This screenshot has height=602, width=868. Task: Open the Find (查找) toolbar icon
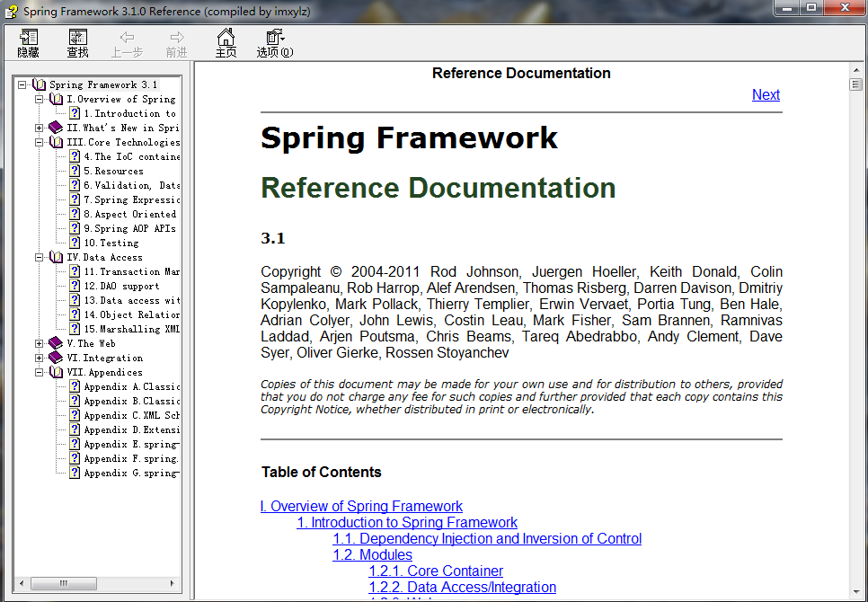point(77,38)
